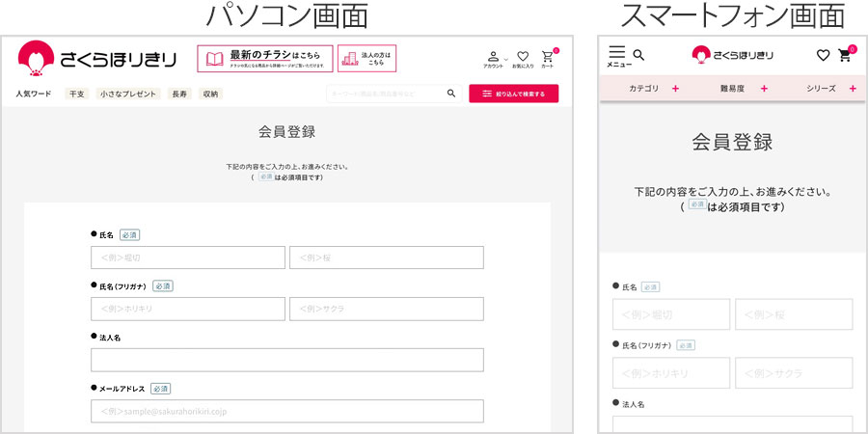The height and width of the screenshot is (434, 868).
Task: Expand the カテゴリ section on smartphone
Action: click(654, 89)
